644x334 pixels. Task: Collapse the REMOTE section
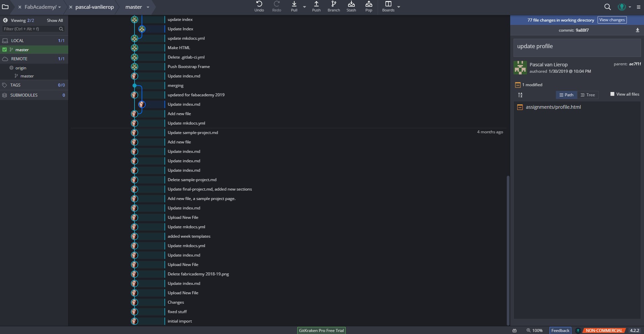(19, 59)
